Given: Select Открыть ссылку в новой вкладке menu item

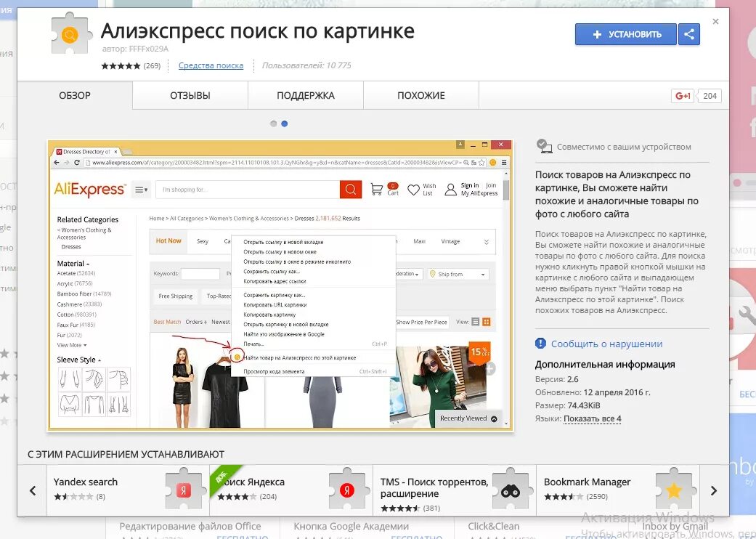Looking at the screenshot, I should tap(283, 242).
